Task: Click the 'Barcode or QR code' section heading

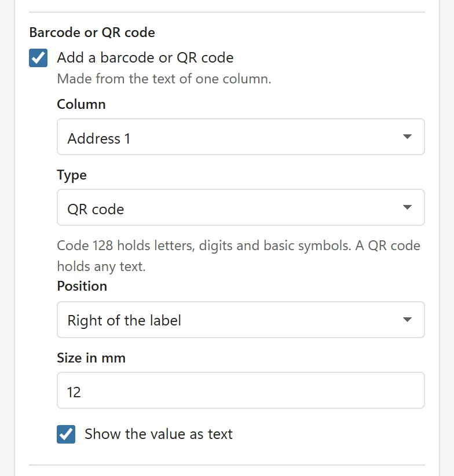Action: point(92,32)
